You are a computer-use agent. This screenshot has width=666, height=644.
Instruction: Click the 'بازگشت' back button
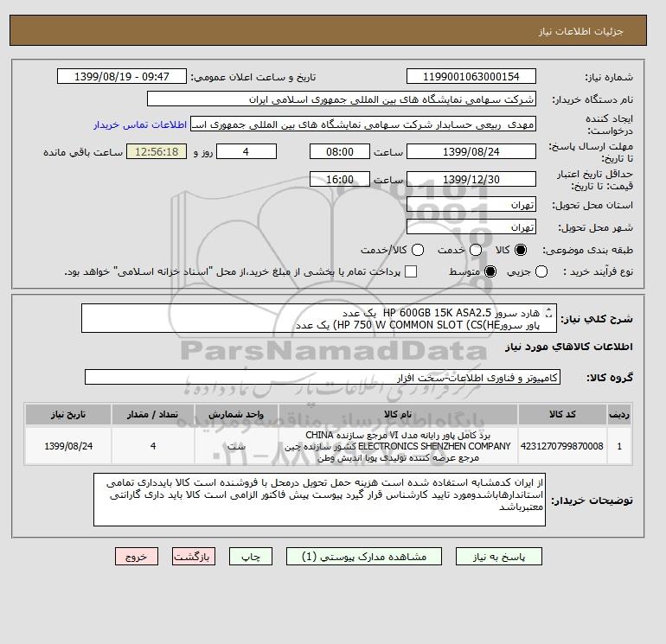(x=194, y=556)
